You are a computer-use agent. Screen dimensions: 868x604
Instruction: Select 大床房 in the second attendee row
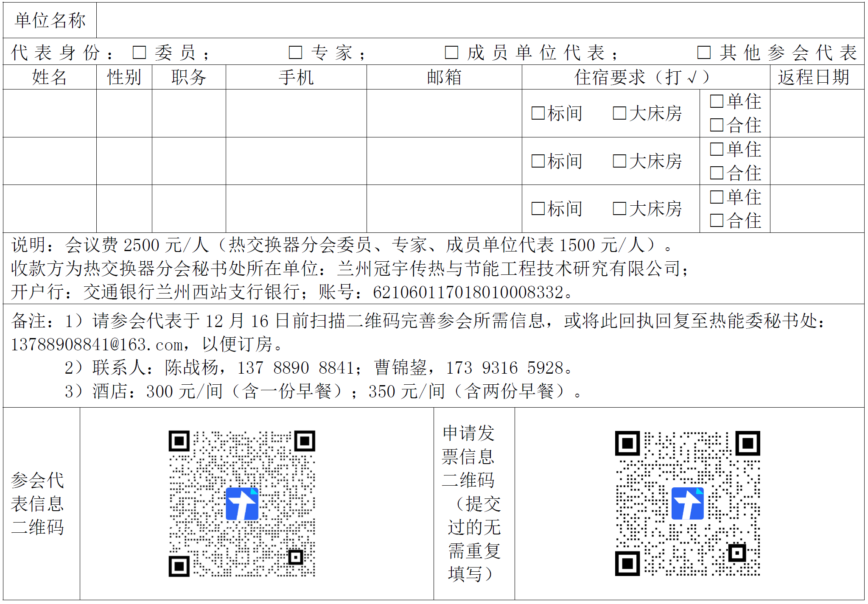tap(619, 161)
